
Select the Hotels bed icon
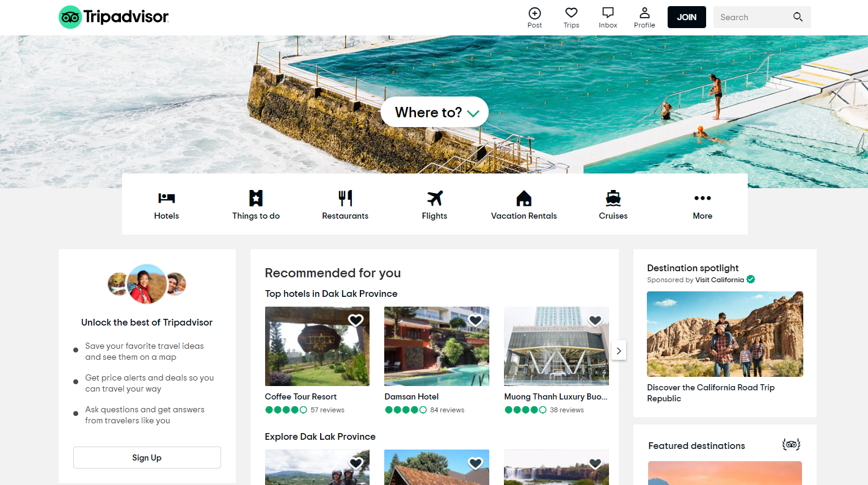(x=167, y=198)
